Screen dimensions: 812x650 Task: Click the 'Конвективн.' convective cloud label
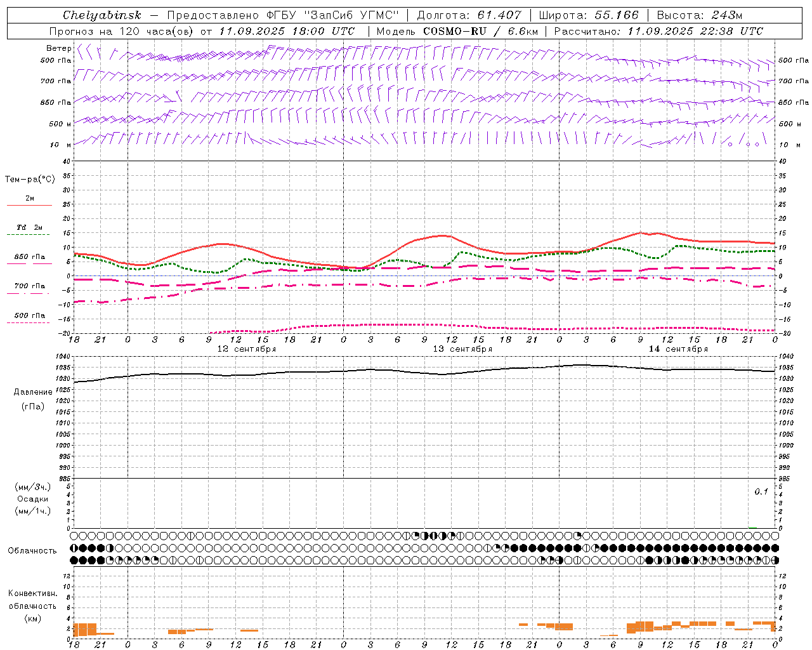[32, 594]
